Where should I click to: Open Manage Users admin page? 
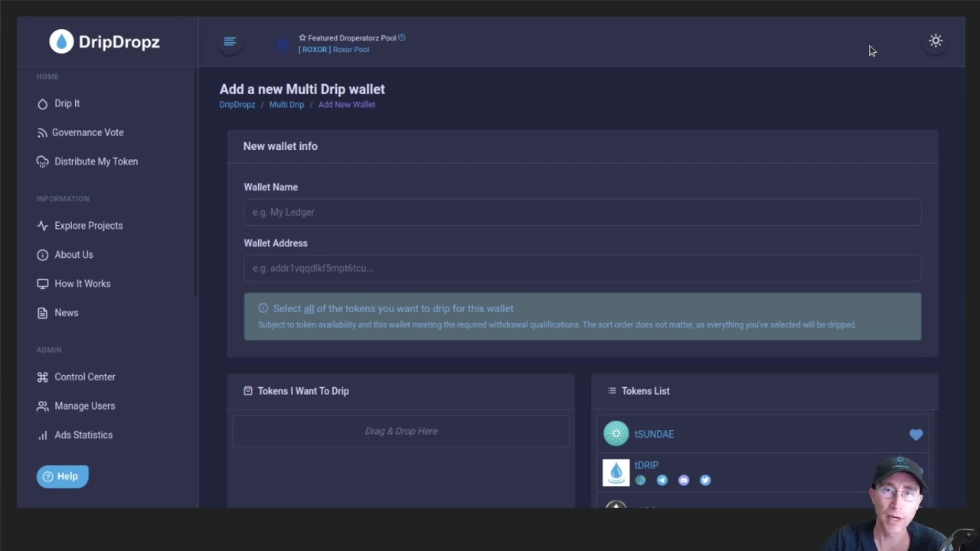click(x=84, y=406)
